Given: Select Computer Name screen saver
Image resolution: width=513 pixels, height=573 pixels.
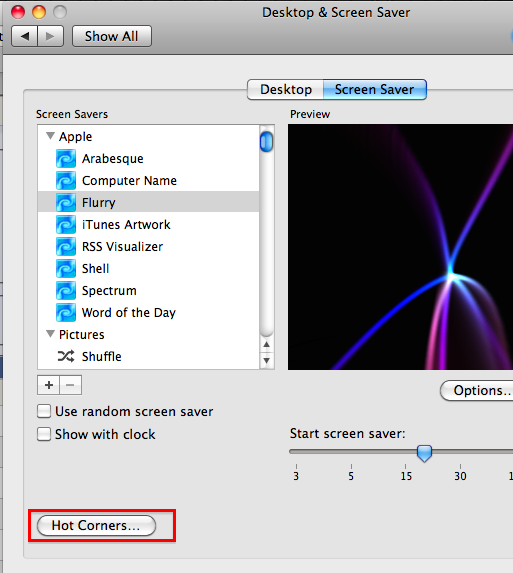Looking at the screenshot, I should click(x=129, y=181).
